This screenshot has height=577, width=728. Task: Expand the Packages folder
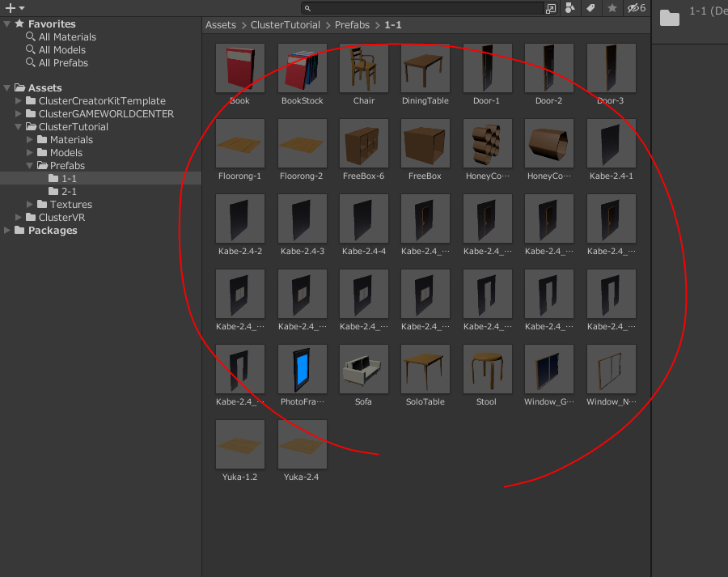pyautogui.click(x=7, y=231)
